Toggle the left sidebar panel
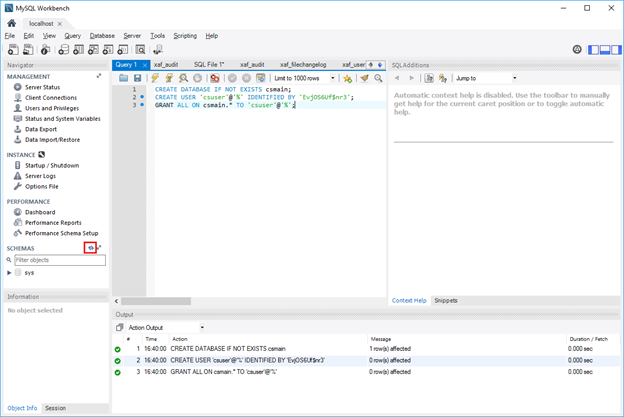The width and height of the screenshot is (624, 417). coord(594,50)
